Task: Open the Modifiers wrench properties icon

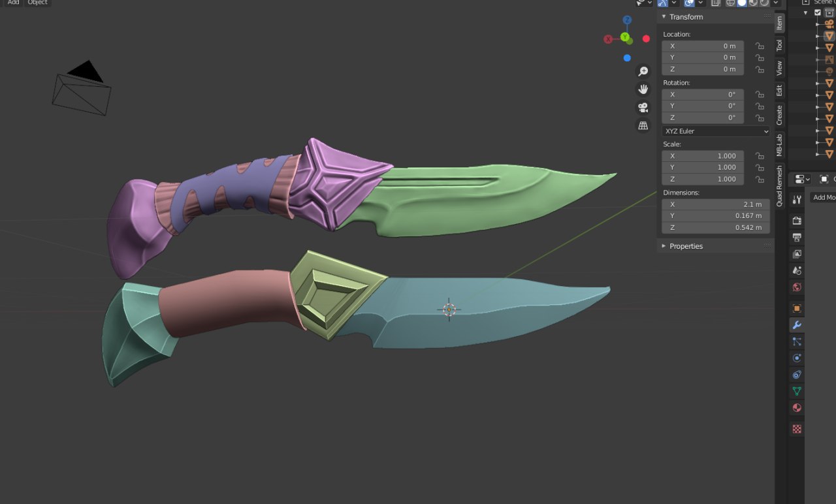Action: [796, 324]
